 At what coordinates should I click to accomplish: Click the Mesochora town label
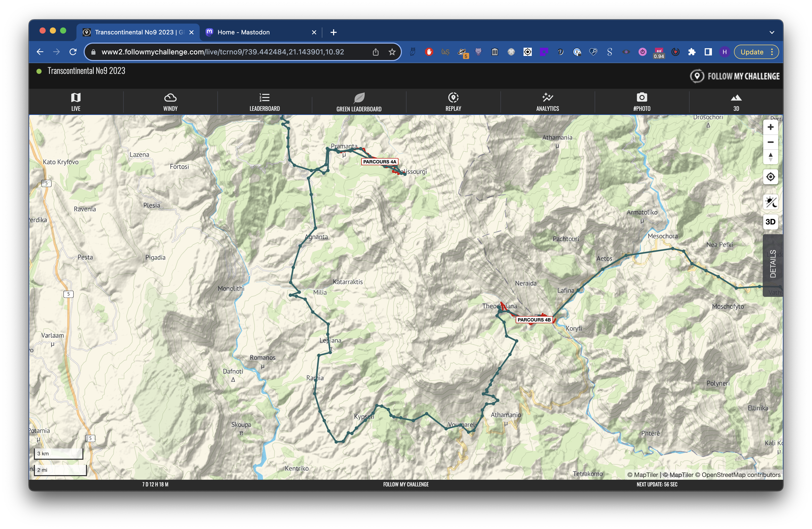pyautogui.click(x=663, y=236)
